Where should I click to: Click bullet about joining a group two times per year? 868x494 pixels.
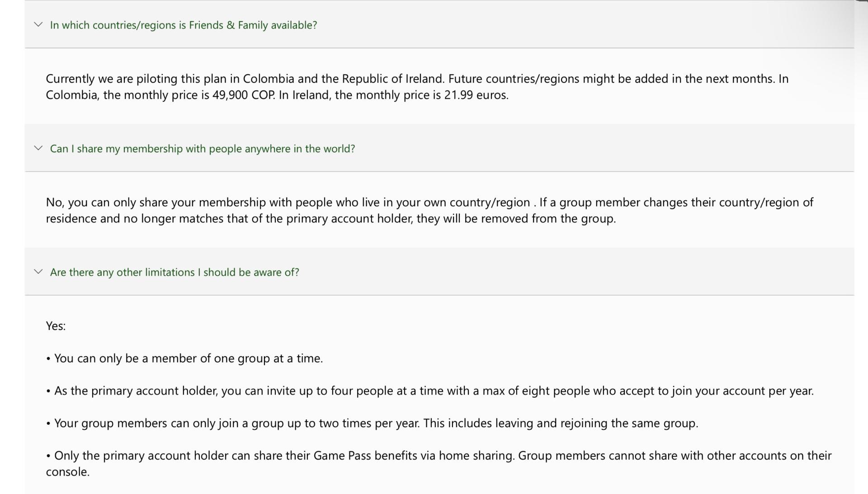click(372, 423)
